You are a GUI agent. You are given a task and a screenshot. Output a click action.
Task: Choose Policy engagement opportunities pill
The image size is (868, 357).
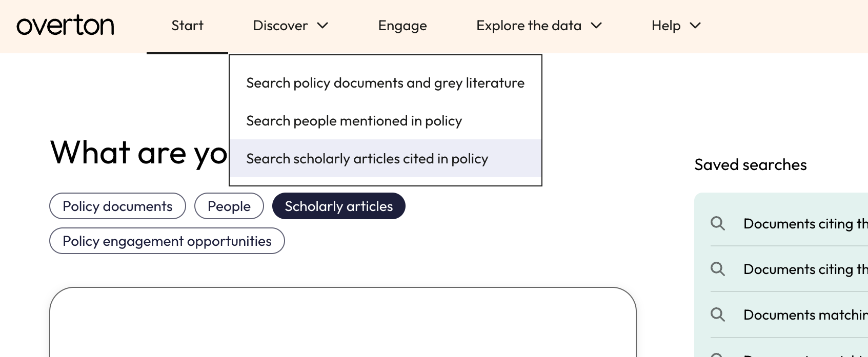(167, 241)
